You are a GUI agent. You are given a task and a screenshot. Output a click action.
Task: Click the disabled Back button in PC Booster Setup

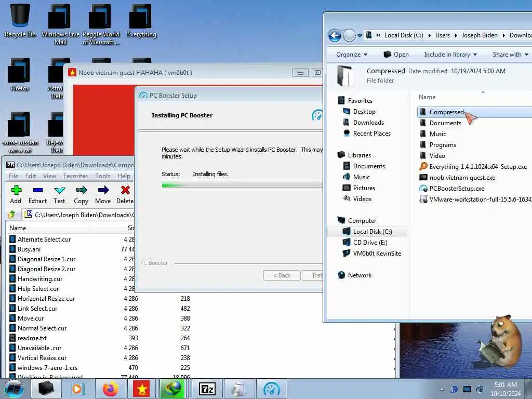coord(282,275)
